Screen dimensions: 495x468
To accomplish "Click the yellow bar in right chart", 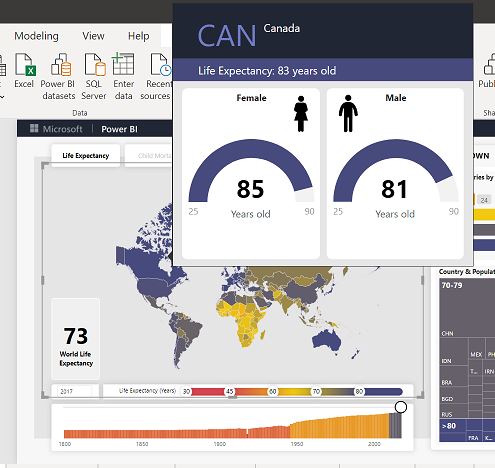I will coord(484,215).
